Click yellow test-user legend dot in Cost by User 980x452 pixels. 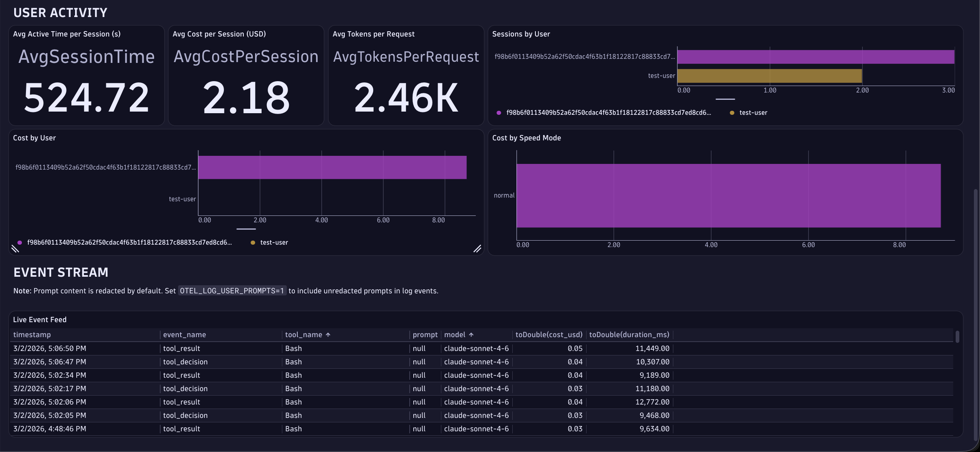253,243
